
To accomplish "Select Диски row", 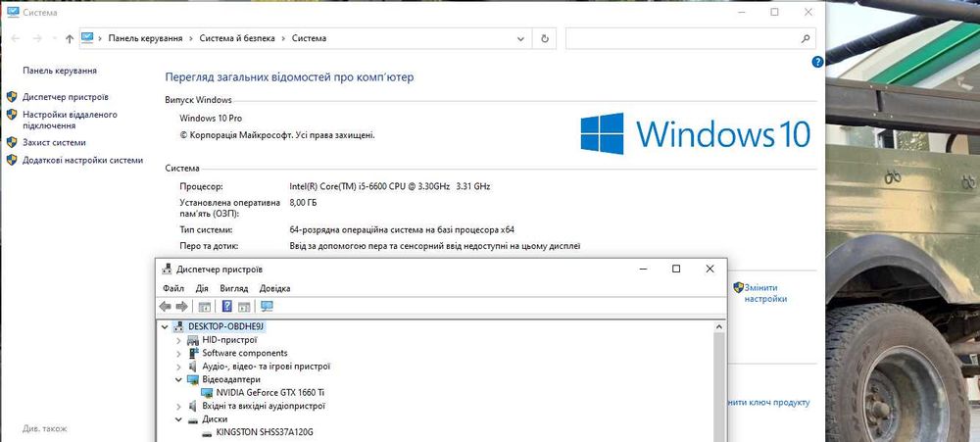I will (x=215, y=418).
